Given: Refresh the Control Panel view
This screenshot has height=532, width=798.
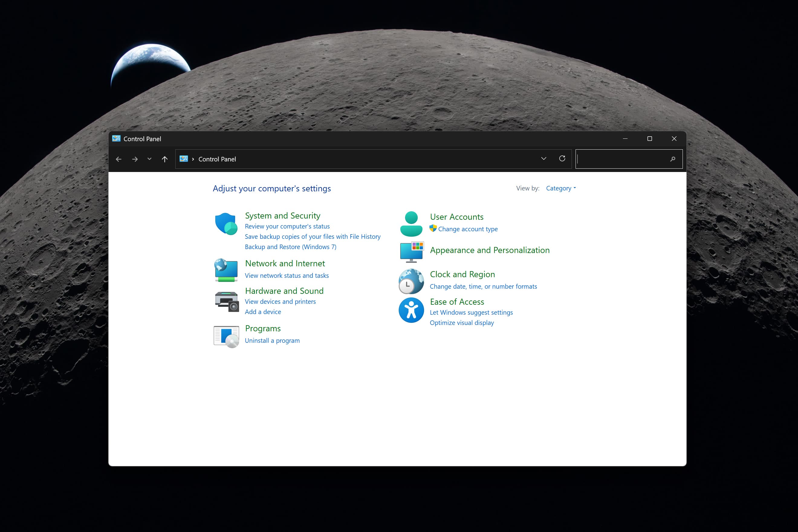Looking at the screenshot, I should point(562,158).
